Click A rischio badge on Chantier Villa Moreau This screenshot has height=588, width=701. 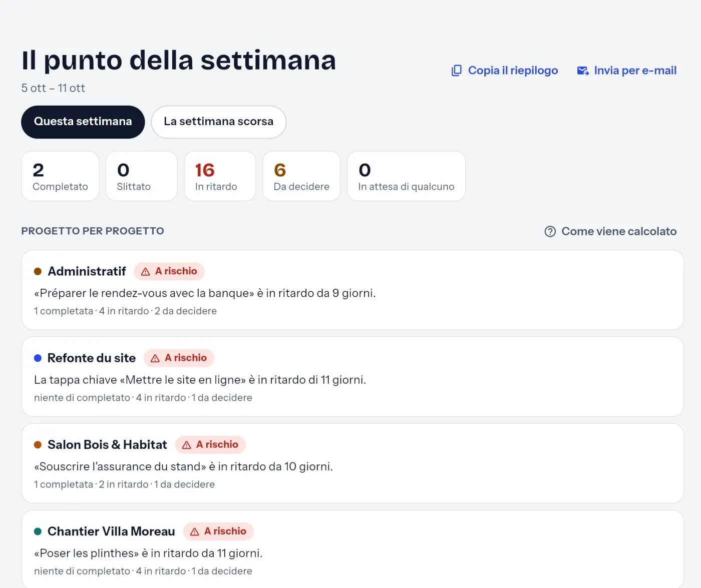[x=218, y=531]
